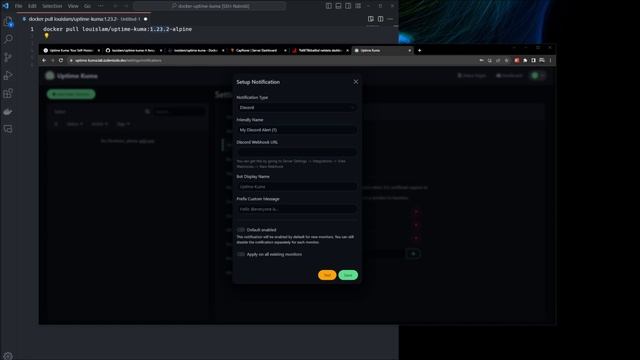Toggle the Default enabled switch
This screenshot has height=360, width=640.
pyautogui.click(x=241, y=230)
